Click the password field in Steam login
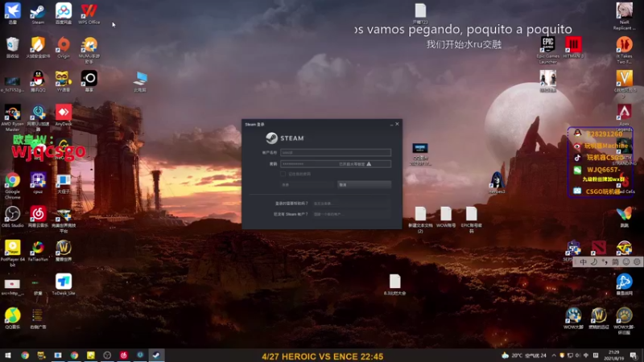The image size is (644, 362). click(336, 164)
